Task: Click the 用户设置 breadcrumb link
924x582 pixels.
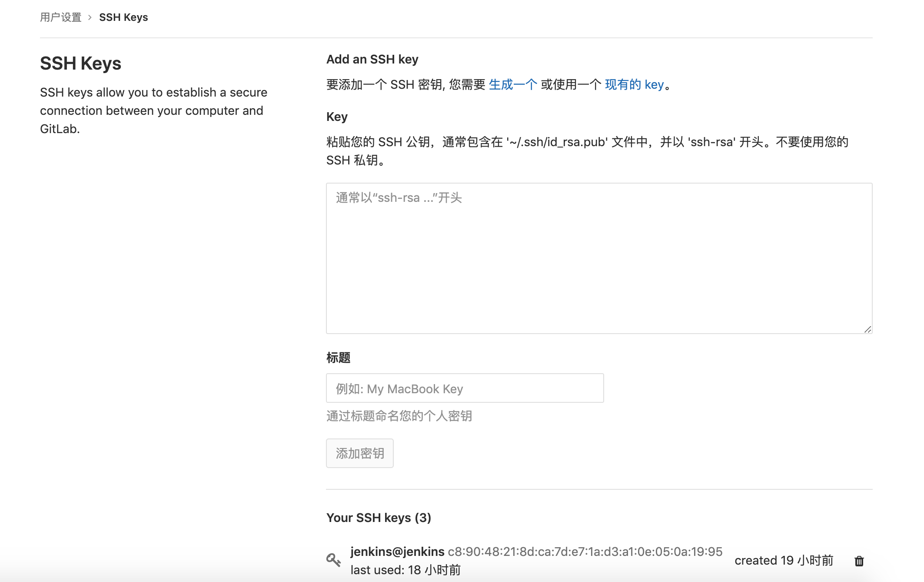Action: (61, 17)
